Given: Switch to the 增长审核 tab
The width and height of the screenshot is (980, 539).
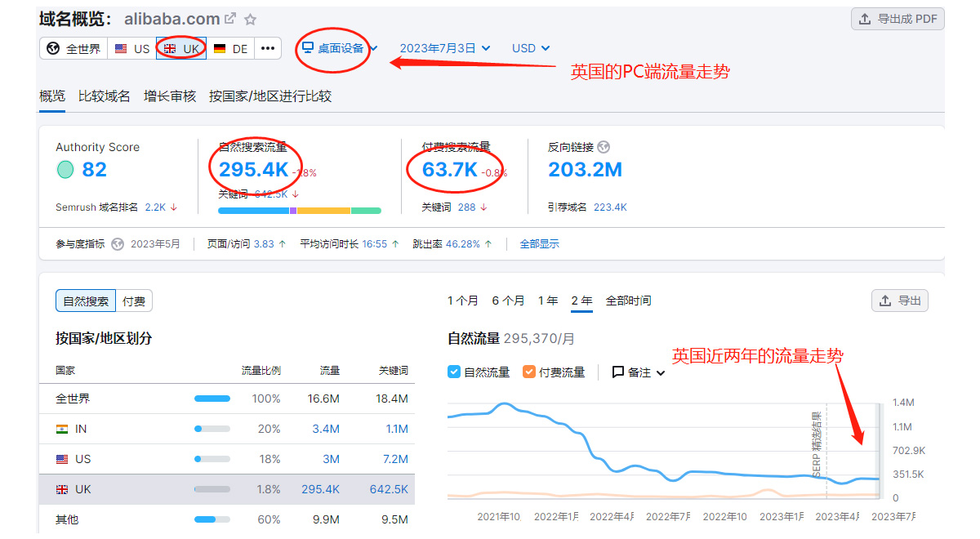Looking at the screenshot, I should click(170, 96).
